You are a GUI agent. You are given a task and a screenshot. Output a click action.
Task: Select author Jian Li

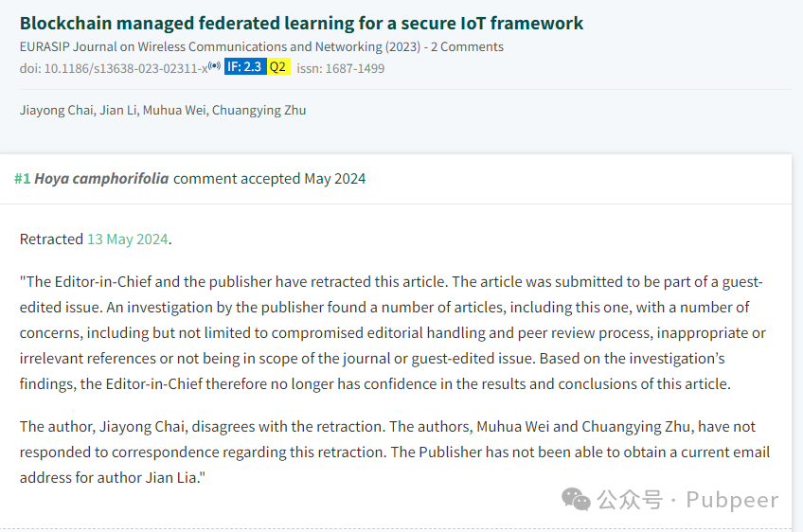(117, 111)
